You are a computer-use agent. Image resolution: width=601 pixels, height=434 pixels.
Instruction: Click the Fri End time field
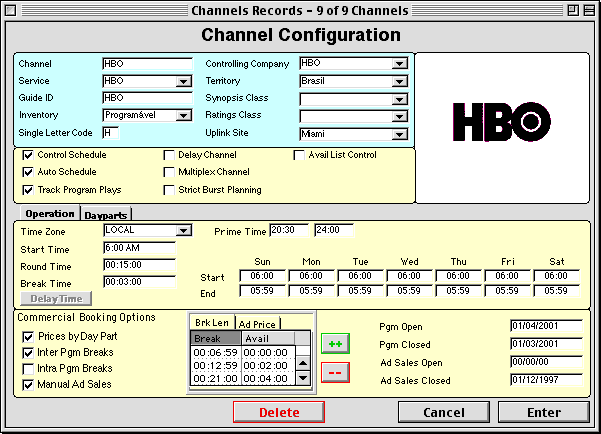(507, 291)
